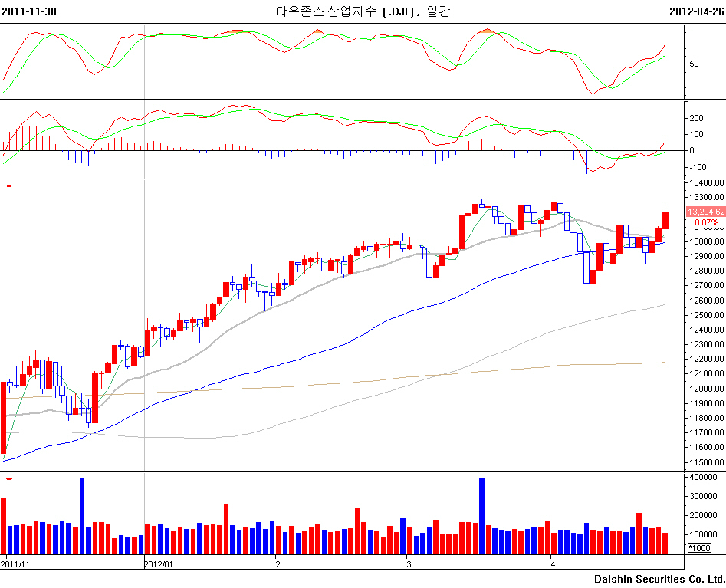Select the current price label 13,204.62
Screen dimensions: 726x588
[705, 212]
